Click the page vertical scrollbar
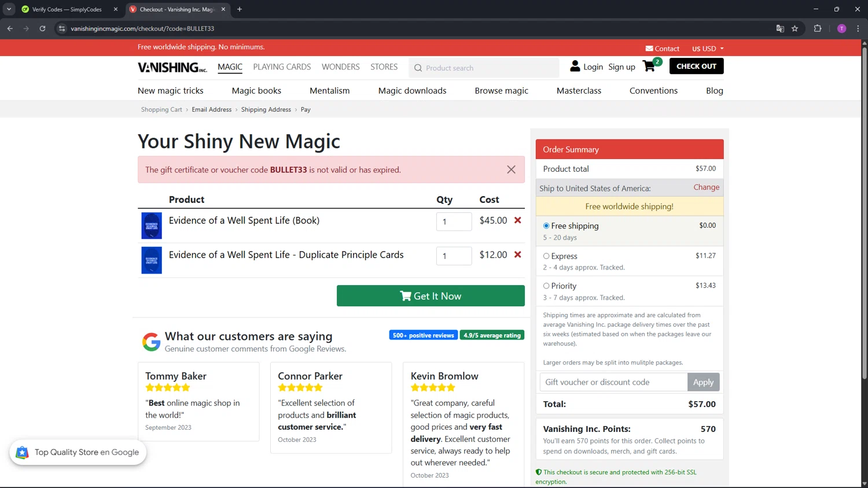Image resolution: width=868 pixels, height=488 pixels. [x=865, y=214]
